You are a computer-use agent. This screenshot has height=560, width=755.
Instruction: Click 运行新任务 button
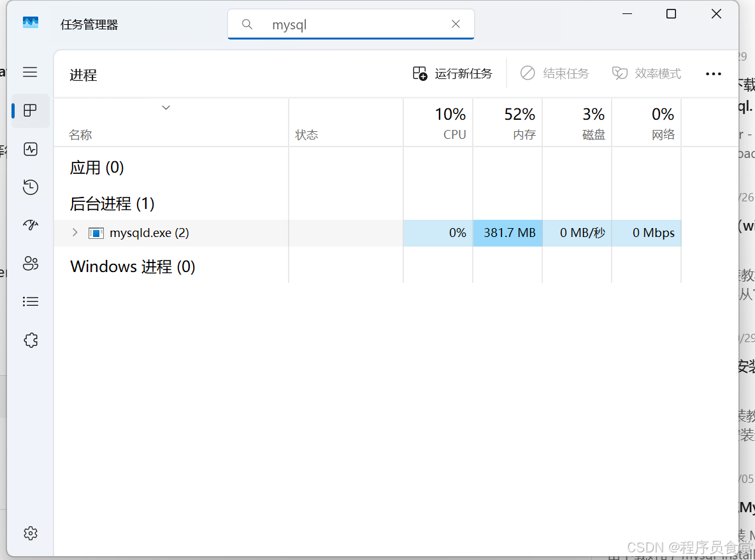point(452,73)
